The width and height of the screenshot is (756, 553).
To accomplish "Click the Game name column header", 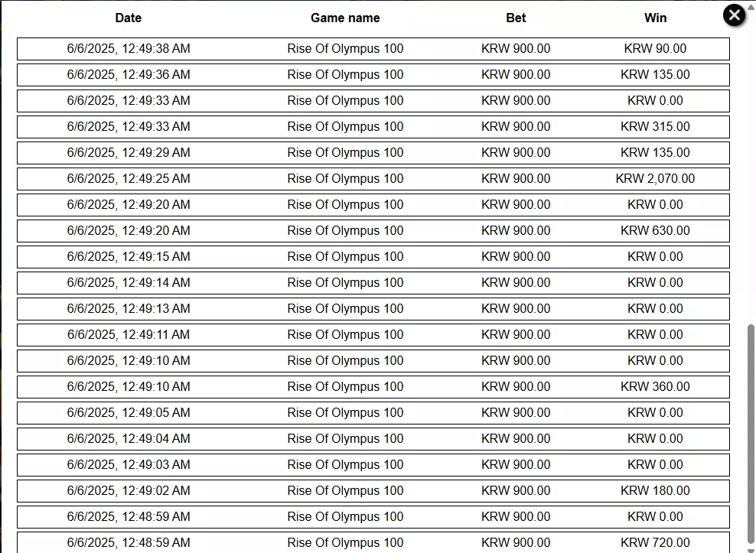I will [345, 18].
